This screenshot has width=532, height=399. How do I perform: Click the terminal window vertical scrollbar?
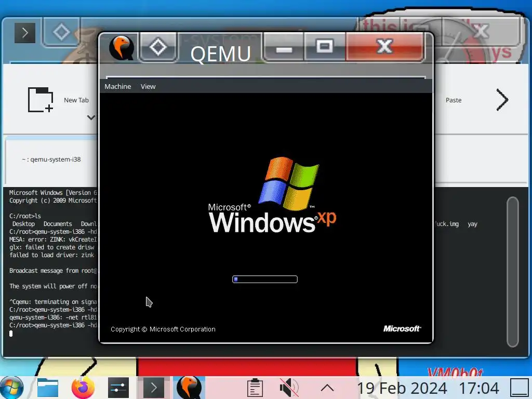513,272
